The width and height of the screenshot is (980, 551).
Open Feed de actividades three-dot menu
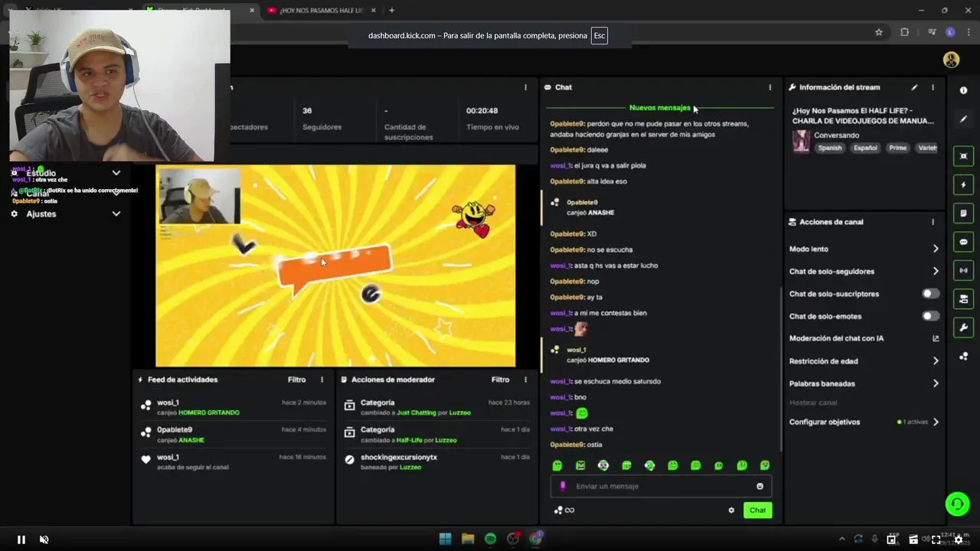tap(322, 380)
